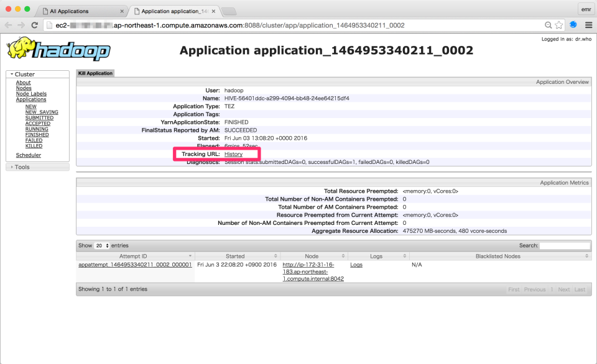Open the Logs link for the attempt
Image resolution: width=597 pixels, height=364 pixels.
tap(356, 265)
